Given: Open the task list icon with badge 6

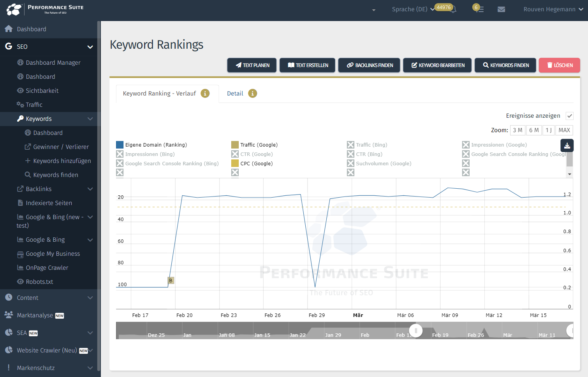Looking at the screenshot, I should pyautogui.click(x=480, y=9).
